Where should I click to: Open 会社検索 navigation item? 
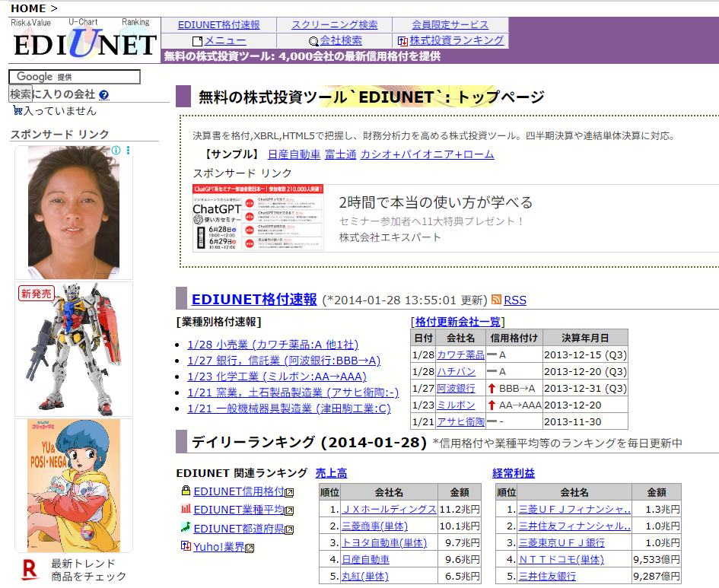[x=341, y=41]
